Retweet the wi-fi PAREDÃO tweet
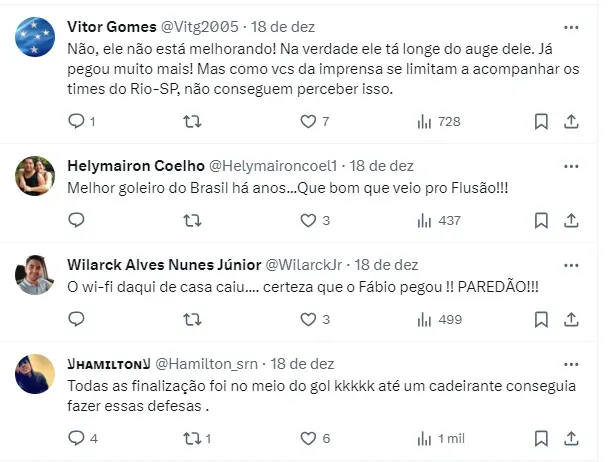The image size is (611, 462). (x=193, y=319)
